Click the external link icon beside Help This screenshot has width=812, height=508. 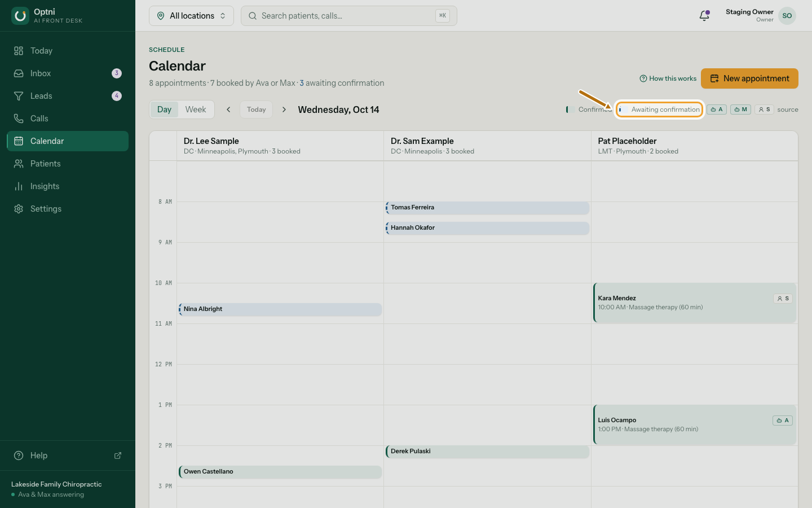point(118,456)
